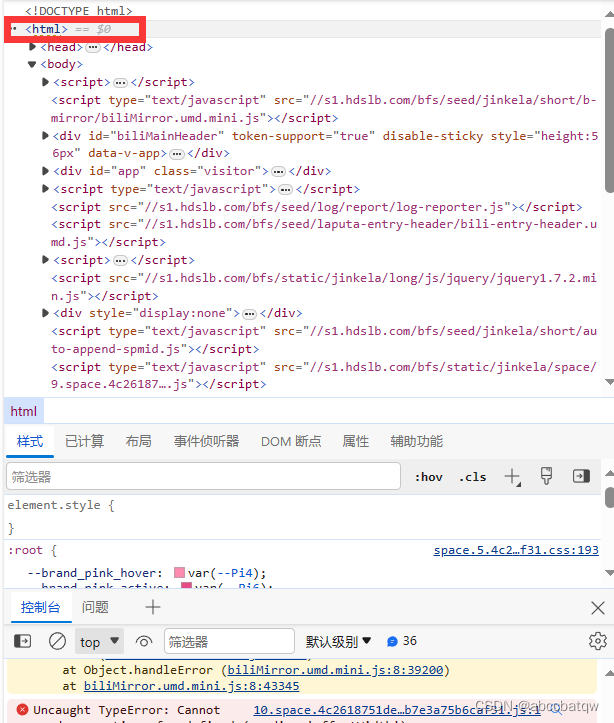Add a new style rule plus icon
Viewport: 614px width, 723px height.
click(512, 476)
